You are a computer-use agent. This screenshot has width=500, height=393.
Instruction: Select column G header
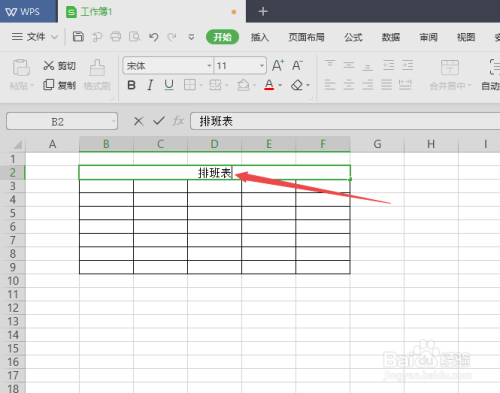pos(377,144)
